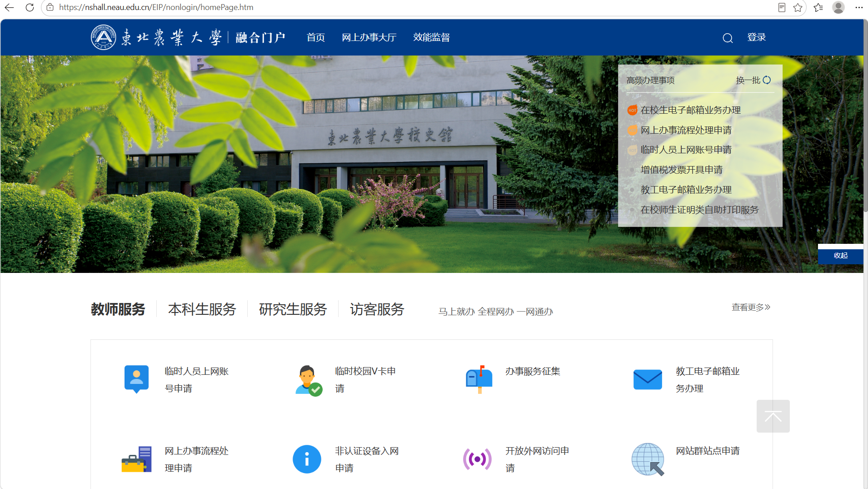Open browser settings and more menu
The height and width of the screenshot is (489, 868).
click(858, 7)
